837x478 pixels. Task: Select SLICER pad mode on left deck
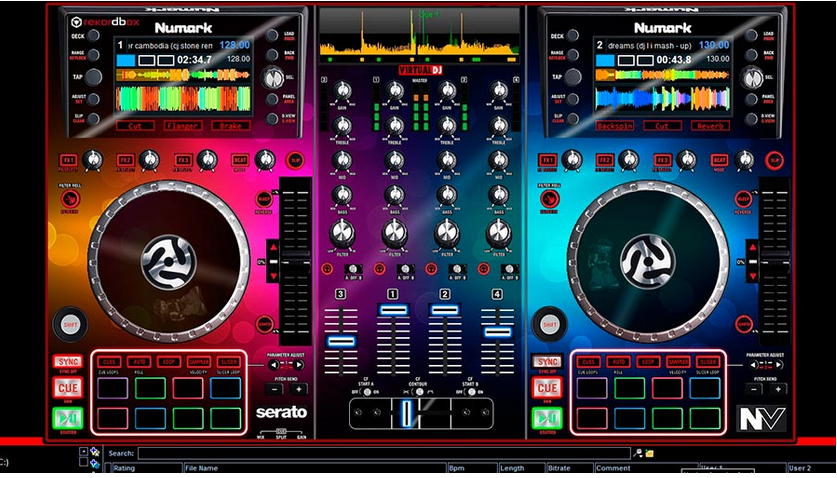tap(228, 362)
